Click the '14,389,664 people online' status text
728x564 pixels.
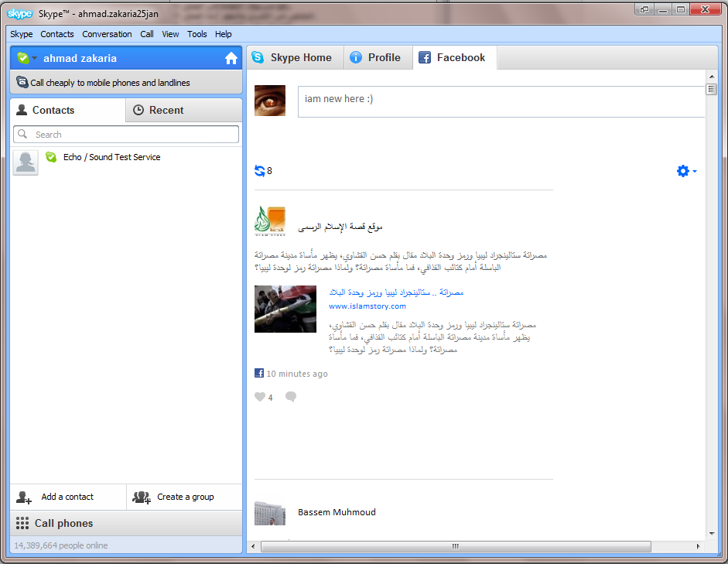tap(61, 545)
